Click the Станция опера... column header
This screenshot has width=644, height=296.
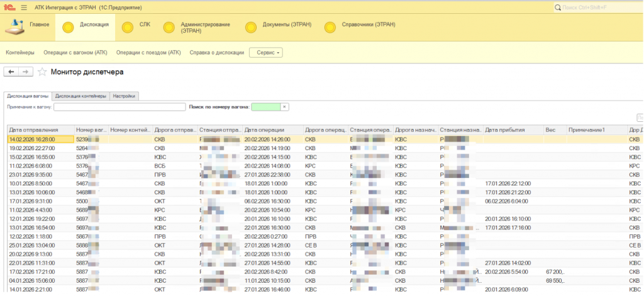click(371, 129)
